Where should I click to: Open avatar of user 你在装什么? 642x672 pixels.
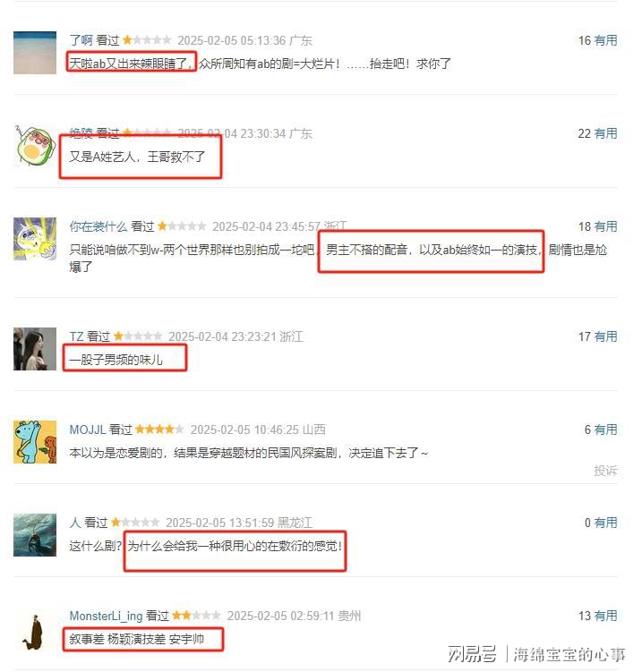(x=35, y=239)
